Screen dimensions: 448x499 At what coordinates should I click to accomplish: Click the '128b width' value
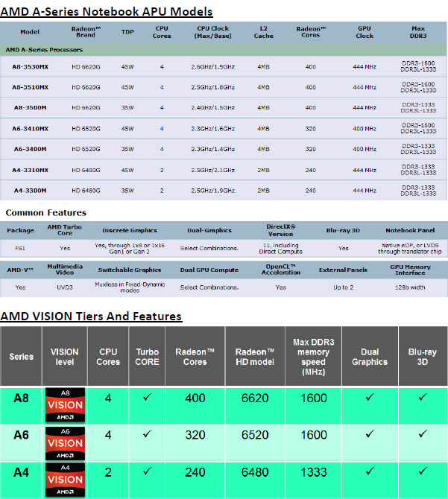410,287
